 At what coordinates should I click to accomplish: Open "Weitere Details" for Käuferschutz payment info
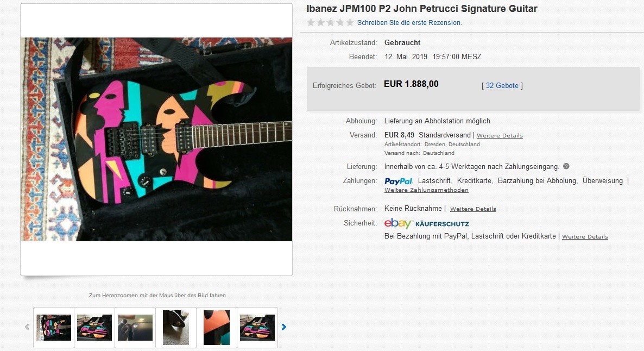coord(585,237)
